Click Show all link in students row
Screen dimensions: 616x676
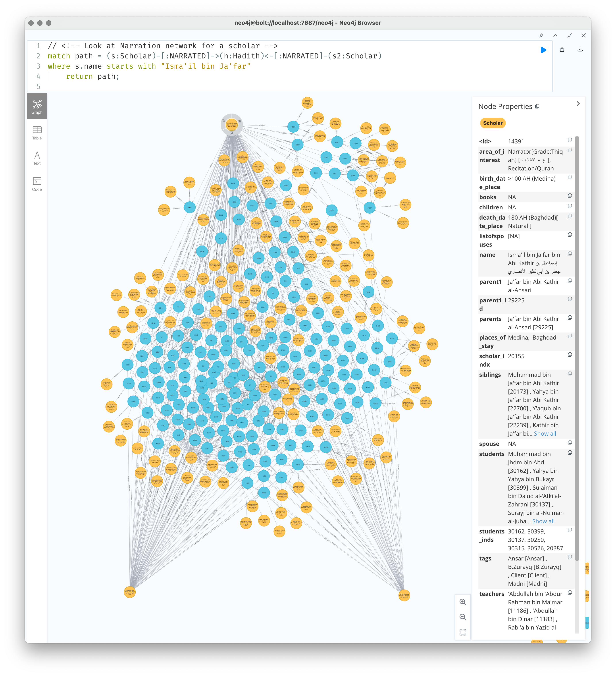[x=543, y=521]
